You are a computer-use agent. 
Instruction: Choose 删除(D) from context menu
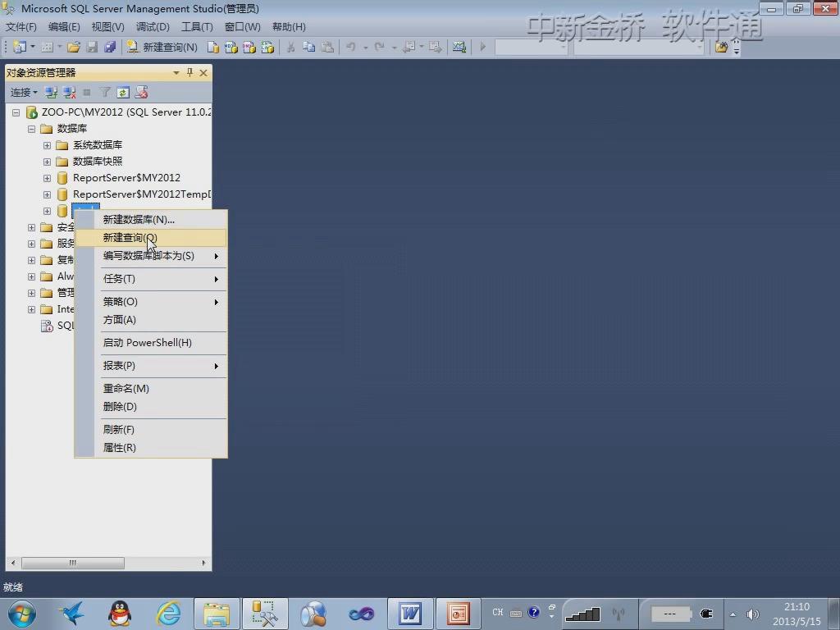151,407
